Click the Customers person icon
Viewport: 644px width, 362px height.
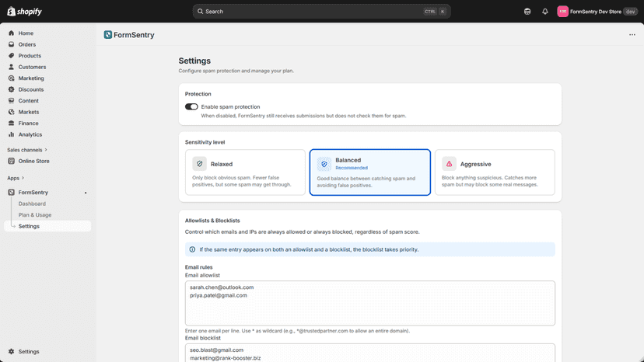coord(11,67)
